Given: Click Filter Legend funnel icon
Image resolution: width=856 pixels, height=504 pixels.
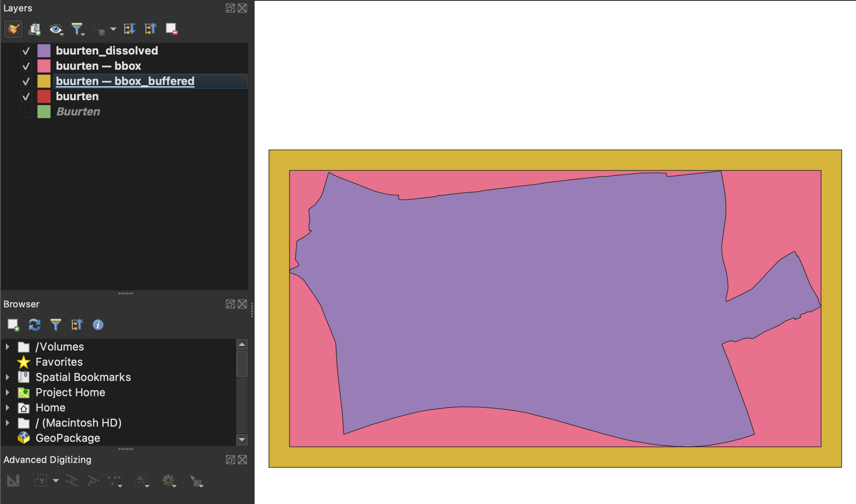Looking at the screenshot, I should point(77,29).
